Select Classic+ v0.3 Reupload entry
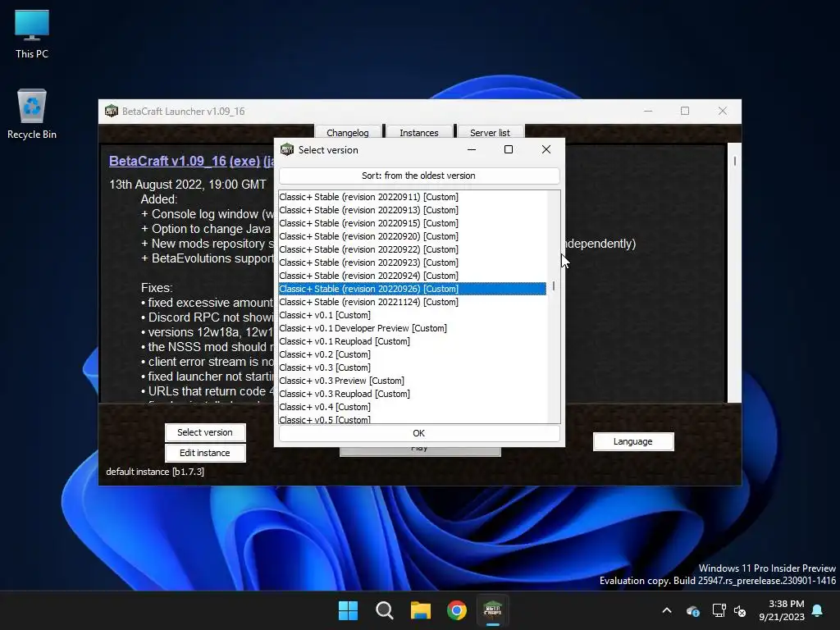Screen dimensions: 840x630 (x=413, y=394)
